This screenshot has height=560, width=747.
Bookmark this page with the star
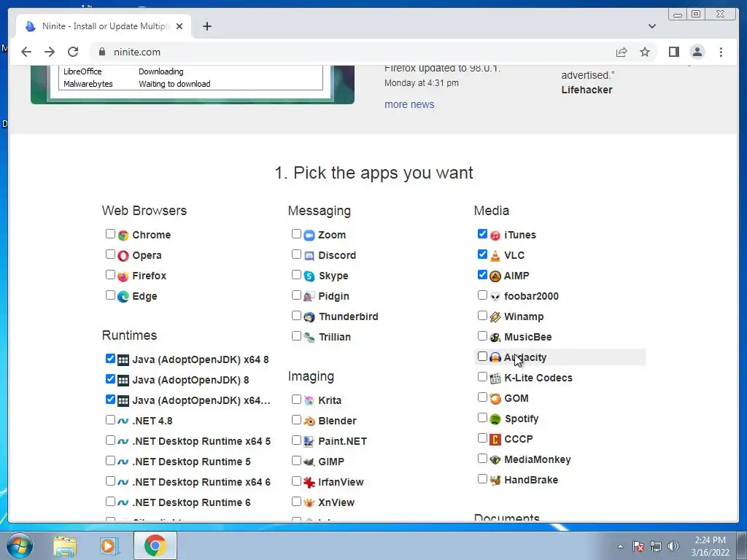645,52
